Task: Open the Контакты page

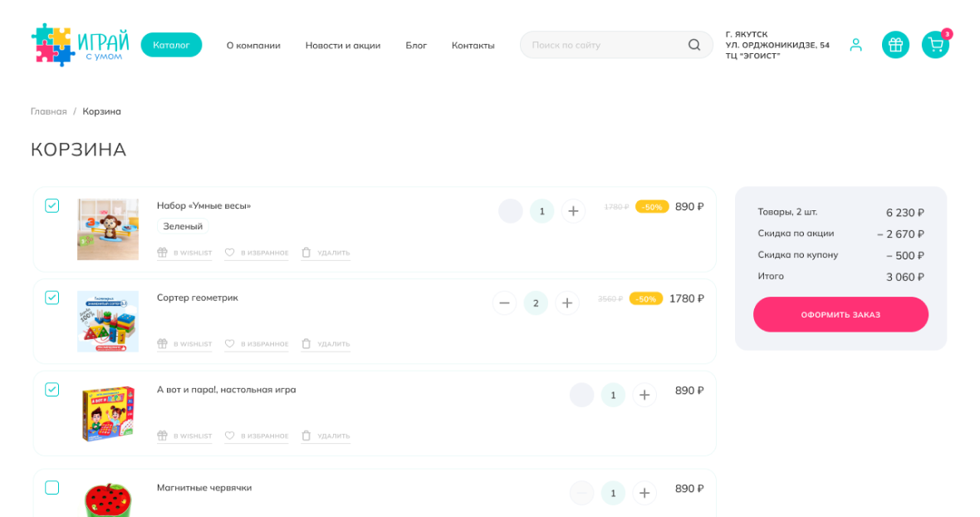Action: (x=473, y=45)
